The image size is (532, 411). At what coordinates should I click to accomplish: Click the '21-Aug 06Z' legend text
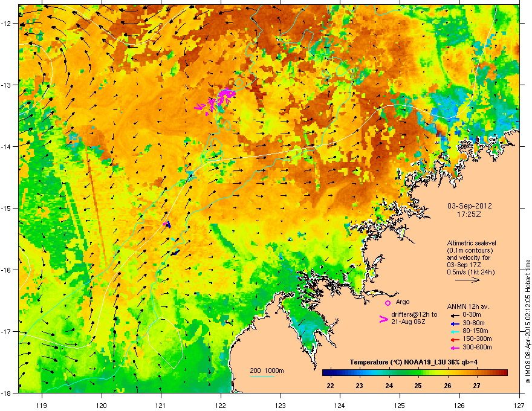[x=408, y=322]
